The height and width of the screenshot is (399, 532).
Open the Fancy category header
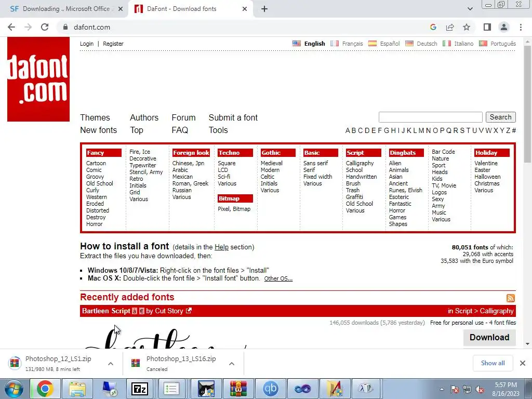103,153
